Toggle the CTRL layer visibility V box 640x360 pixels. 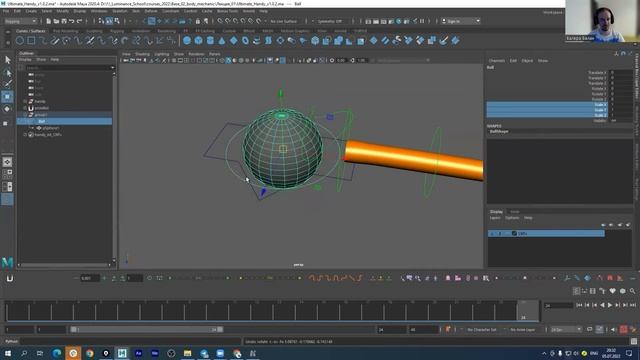click(492, 233)
